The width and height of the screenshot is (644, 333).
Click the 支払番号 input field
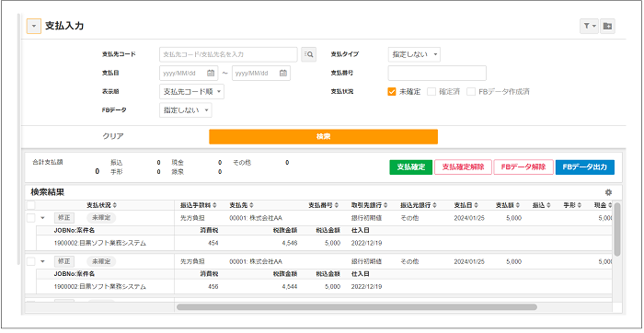(437, 73)
